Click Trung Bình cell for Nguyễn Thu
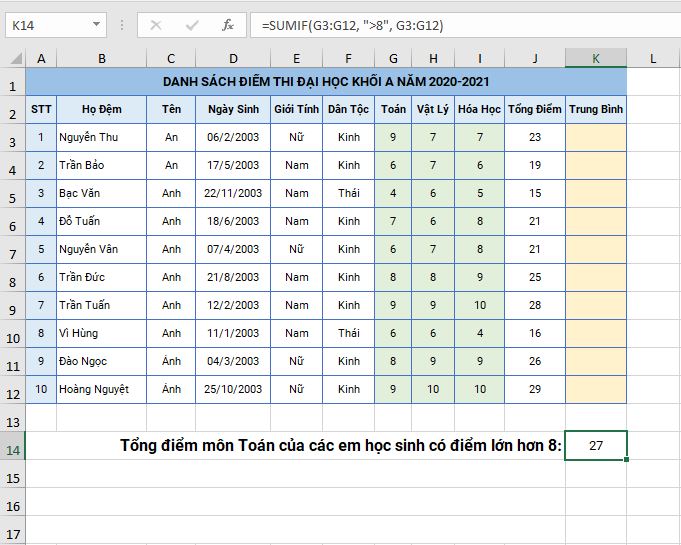 [596, 137]
